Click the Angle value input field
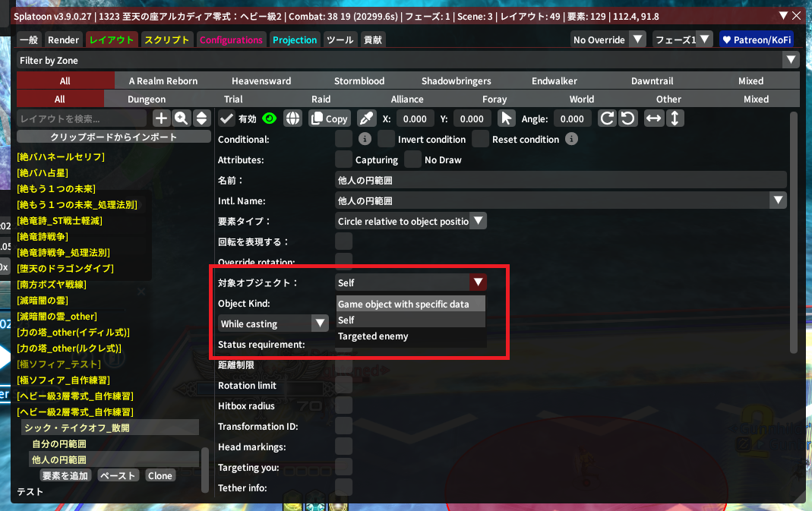Image resolution: width=812 pixels, height=511 pixels. pyautogui.click(x=572, y=118)
